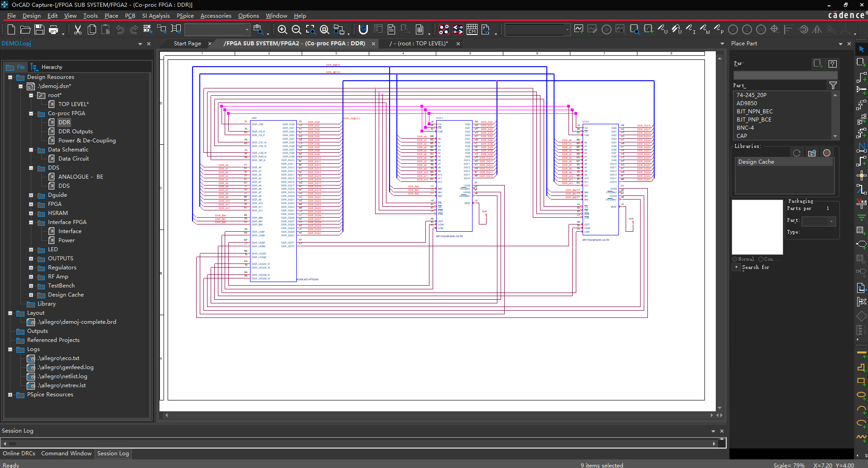Choose the Place Junction tool
The width and height of the screenshot is (868, 468).
tap(861, 175)
